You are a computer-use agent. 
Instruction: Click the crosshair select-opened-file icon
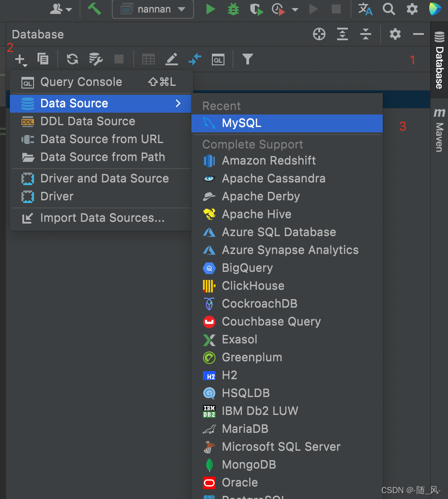[x=319, y=34]
